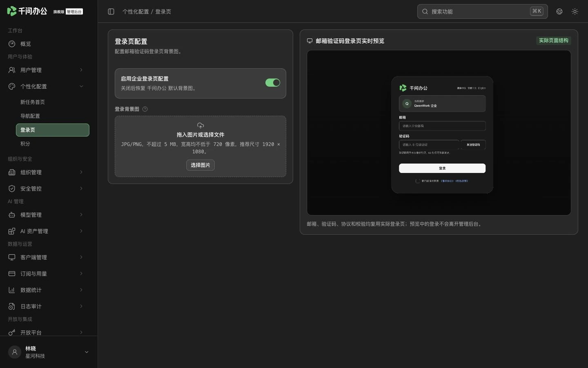Open the 新任务首页 submenu item

53,102
